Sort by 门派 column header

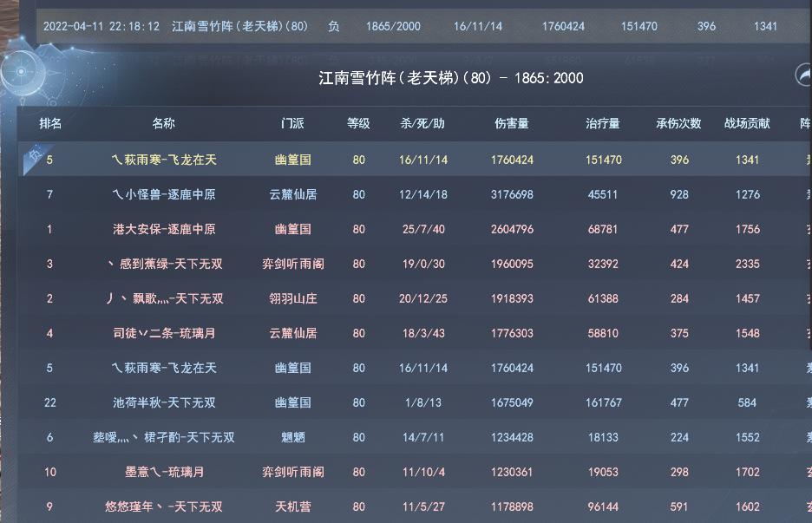[292, 123]
